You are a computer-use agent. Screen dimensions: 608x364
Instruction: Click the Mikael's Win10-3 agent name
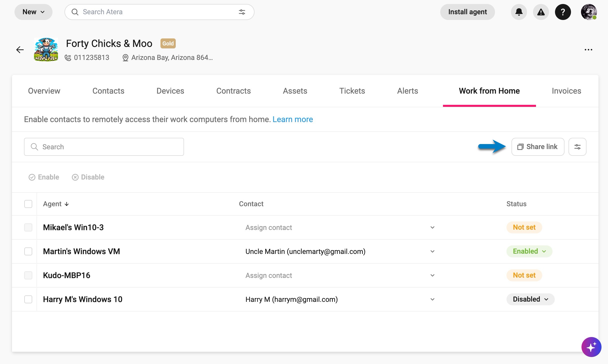click(x=73, y=227)
